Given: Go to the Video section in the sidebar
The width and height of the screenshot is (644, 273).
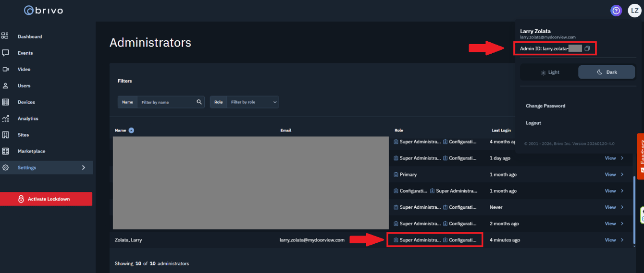Looking at the screenshot, I should [24, 69].
